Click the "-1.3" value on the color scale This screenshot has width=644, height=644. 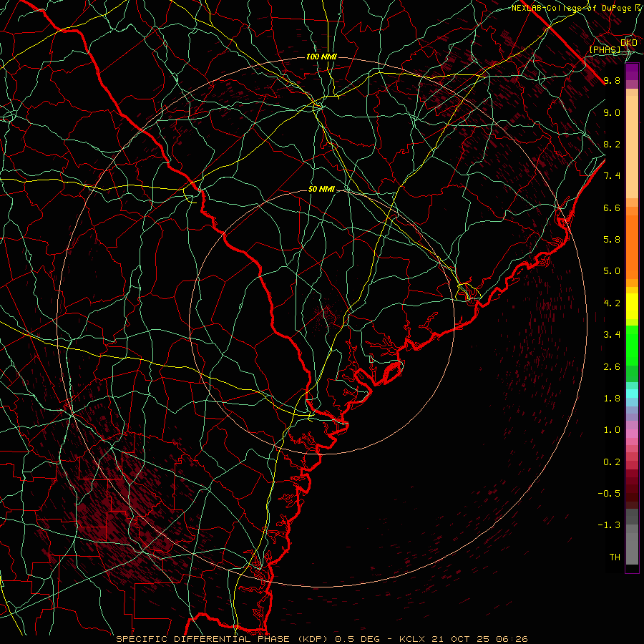[x=609, y=525]
